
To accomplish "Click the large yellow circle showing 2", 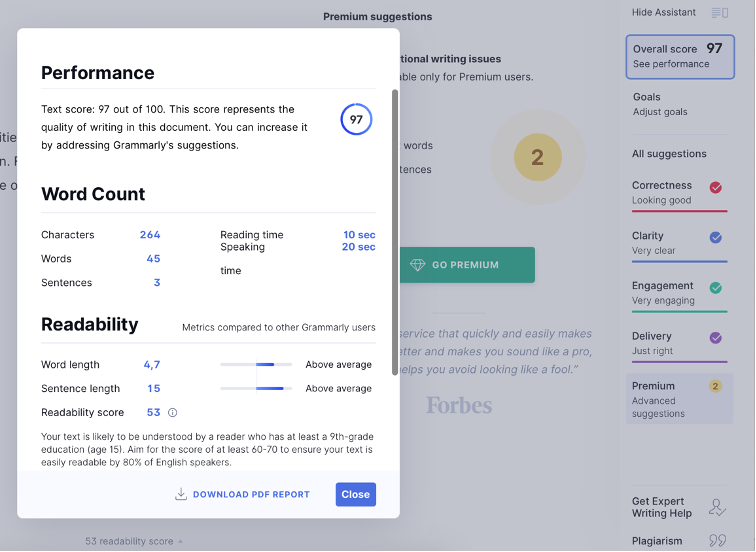I will coord(538,157).
